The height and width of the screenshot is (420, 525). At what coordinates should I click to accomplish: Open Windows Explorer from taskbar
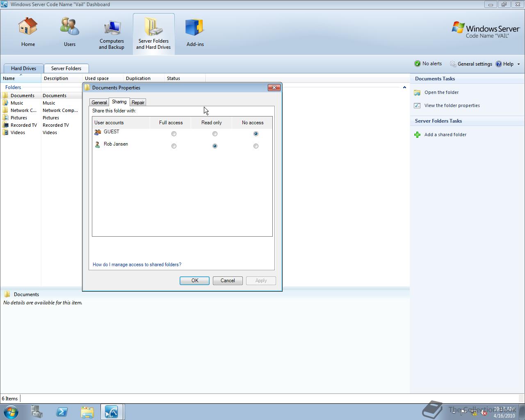87,412
